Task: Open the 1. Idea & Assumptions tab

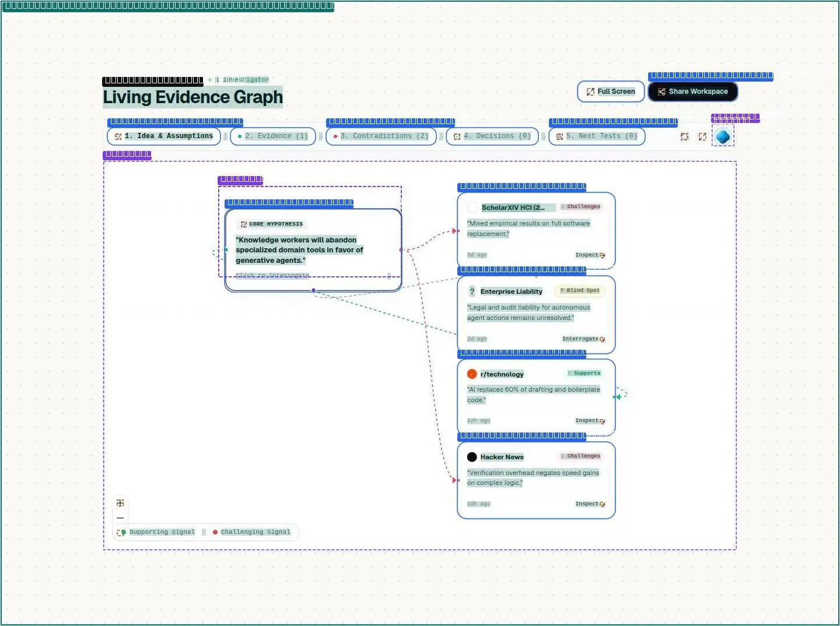Action: pos(164,136)
